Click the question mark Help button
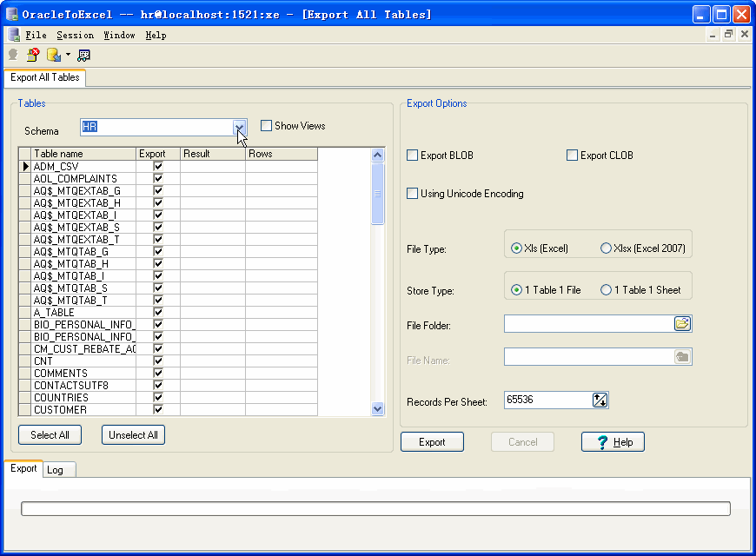Screen dimensions: 756x556 613,441
